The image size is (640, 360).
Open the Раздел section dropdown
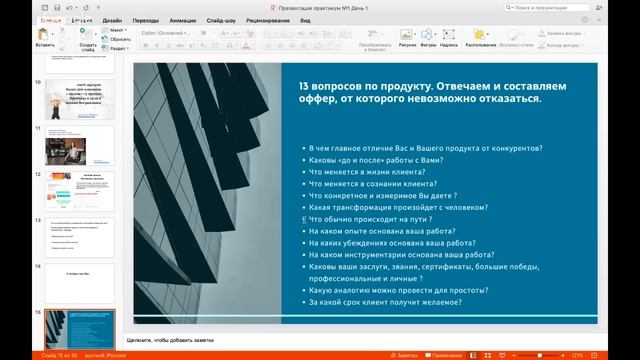pyautogui.click(x=116, y=48)
